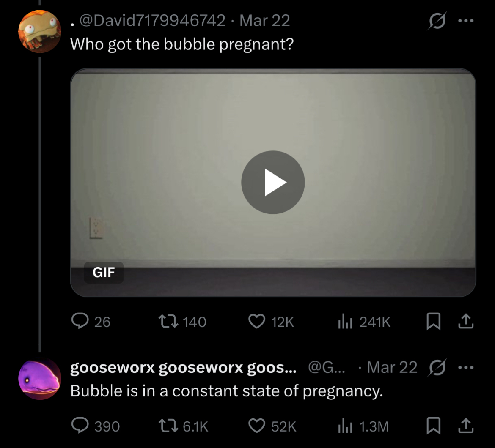Open Grok icon on gooseworx tweet
The width and height of the screenshot is (495, 448).
click(437, 367)
